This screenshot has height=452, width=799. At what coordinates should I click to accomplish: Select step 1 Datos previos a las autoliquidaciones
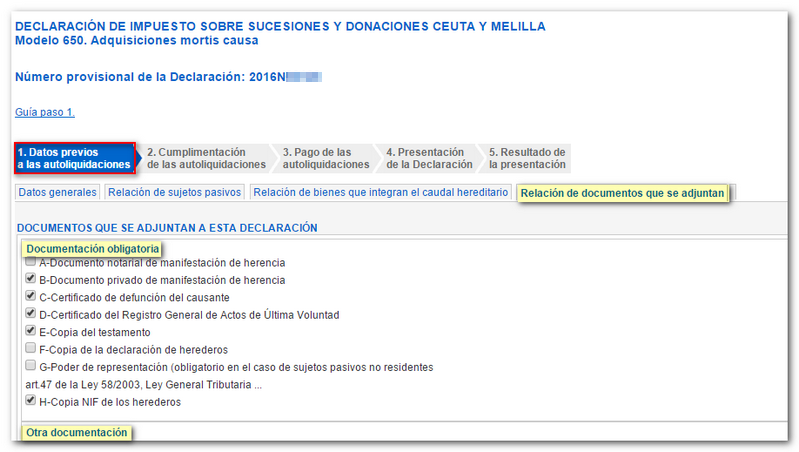[x=75, y=158]
